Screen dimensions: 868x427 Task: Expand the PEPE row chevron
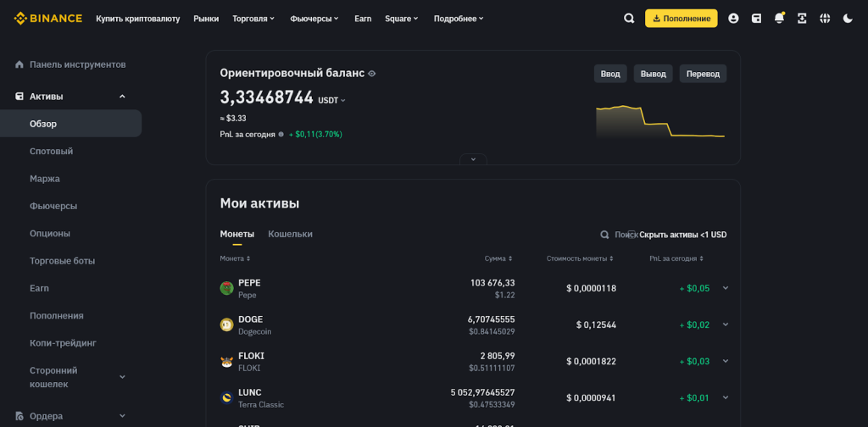(726, 288)
